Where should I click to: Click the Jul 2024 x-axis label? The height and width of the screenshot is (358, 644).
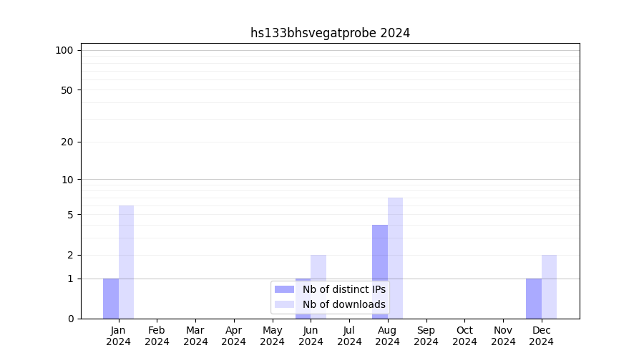coord(349,336)
